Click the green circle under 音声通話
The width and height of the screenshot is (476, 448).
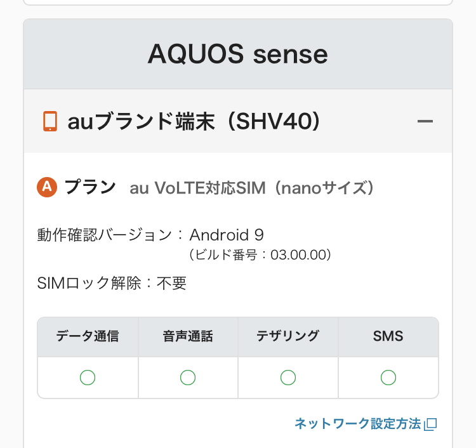coord(188,378)
